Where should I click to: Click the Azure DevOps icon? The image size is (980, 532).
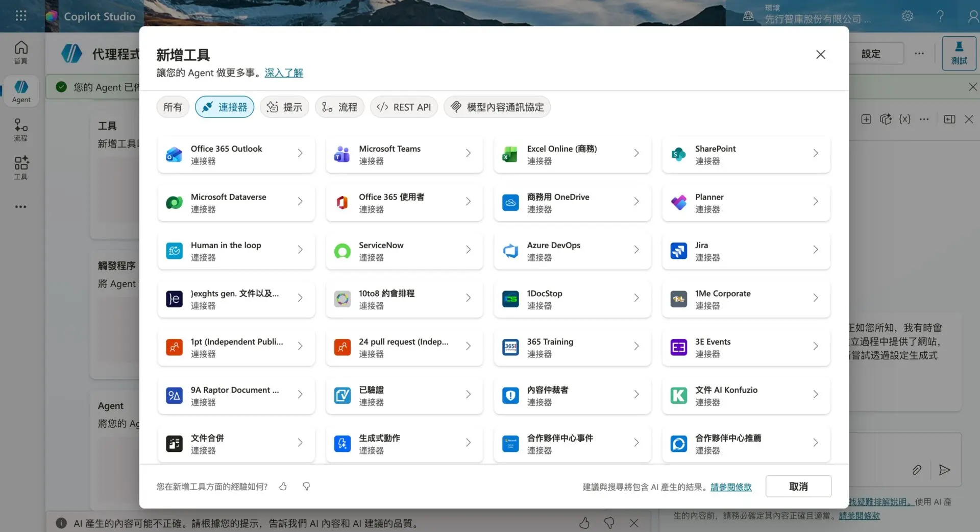click(x=510, y=250)
